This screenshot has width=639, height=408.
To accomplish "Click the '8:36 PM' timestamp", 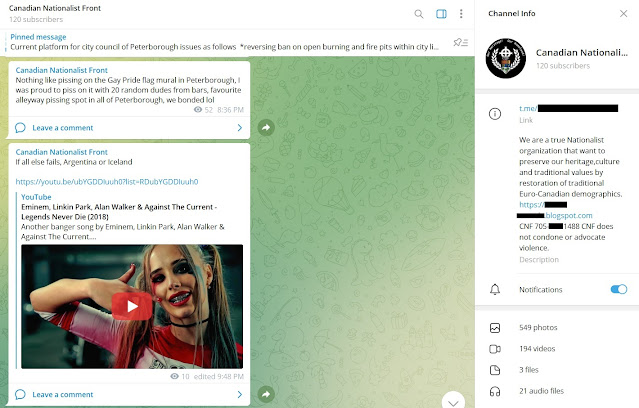I will coord(230,110).
